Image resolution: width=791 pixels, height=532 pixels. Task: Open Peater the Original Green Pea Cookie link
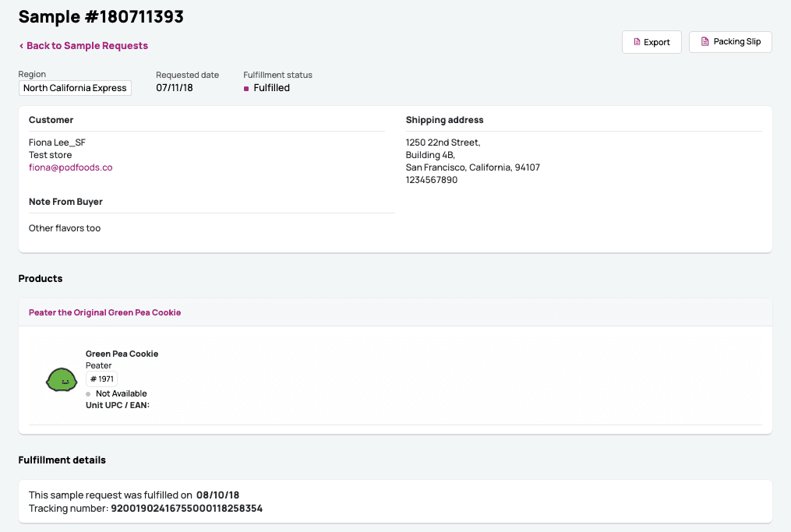[x=104, y=312]
